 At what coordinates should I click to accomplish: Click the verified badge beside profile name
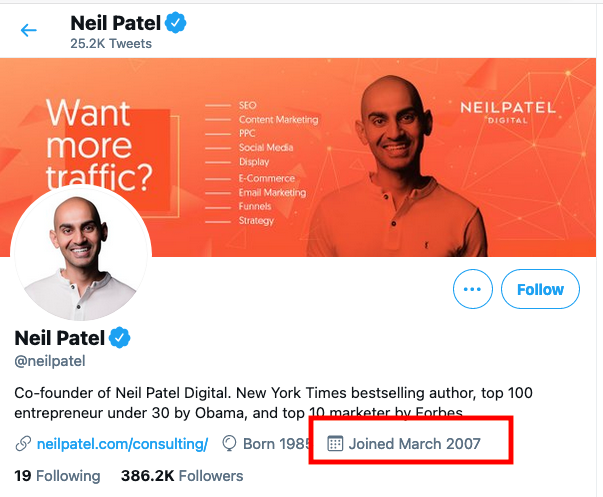pos(120,338)
